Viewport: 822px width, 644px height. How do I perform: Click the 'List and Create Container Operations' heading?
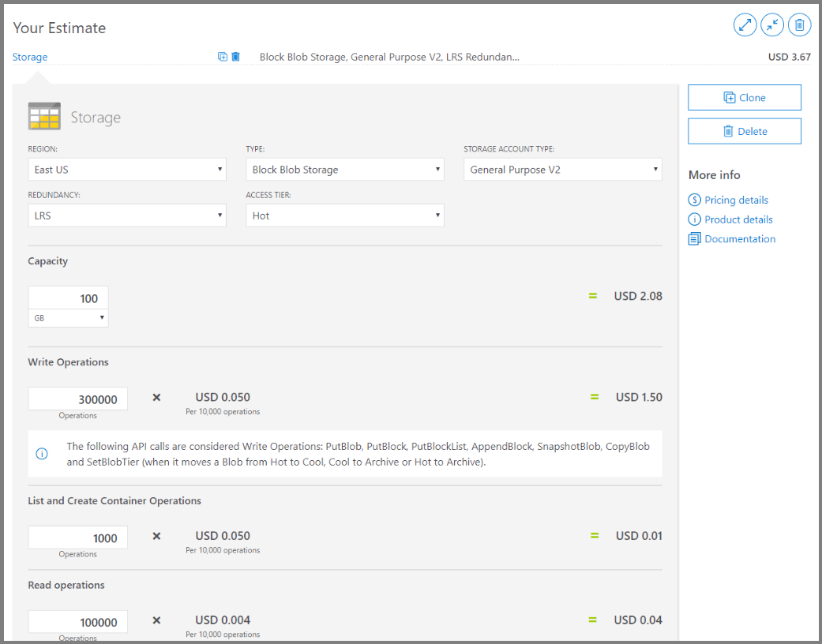114,501
